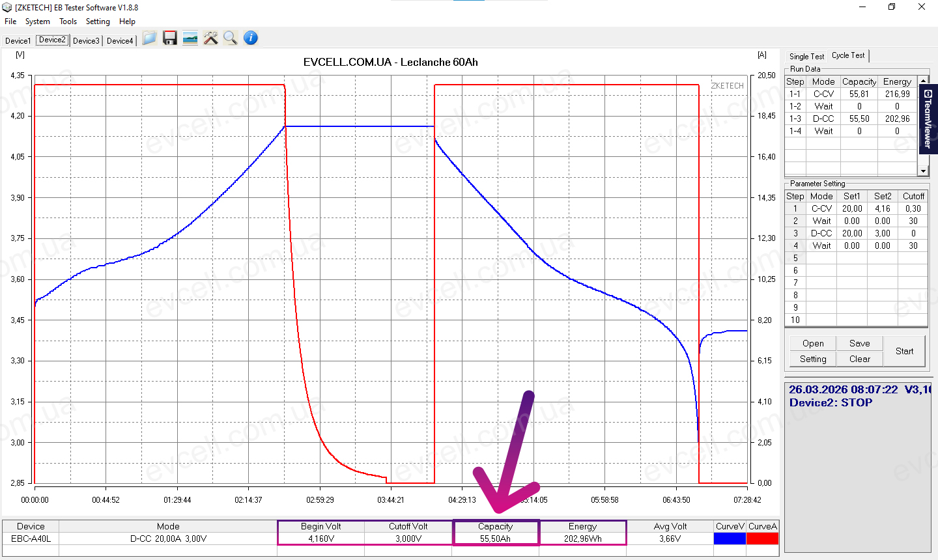
Task: Click the landscape picture toolbar icon
Action: coord(190,38)
